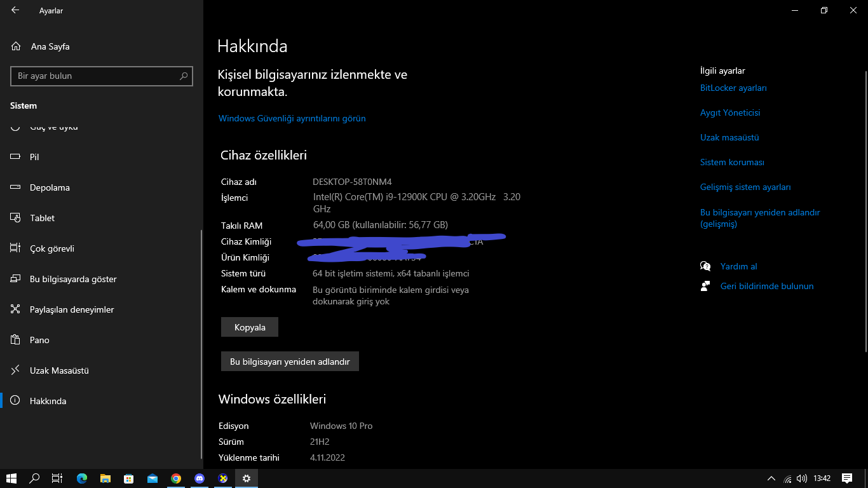Open Sistem koruması link
868x488 pixels.
pyautogui.click(x=732, y=162)
